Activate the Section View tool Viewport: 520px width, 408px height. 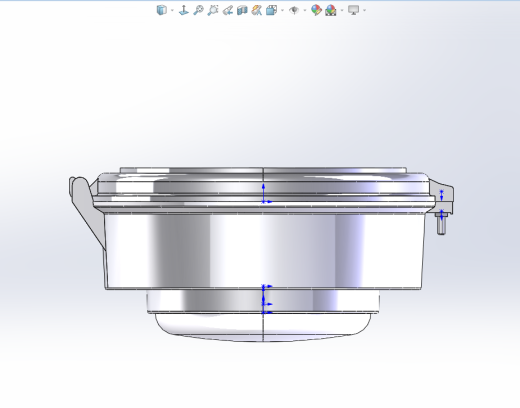242,10
